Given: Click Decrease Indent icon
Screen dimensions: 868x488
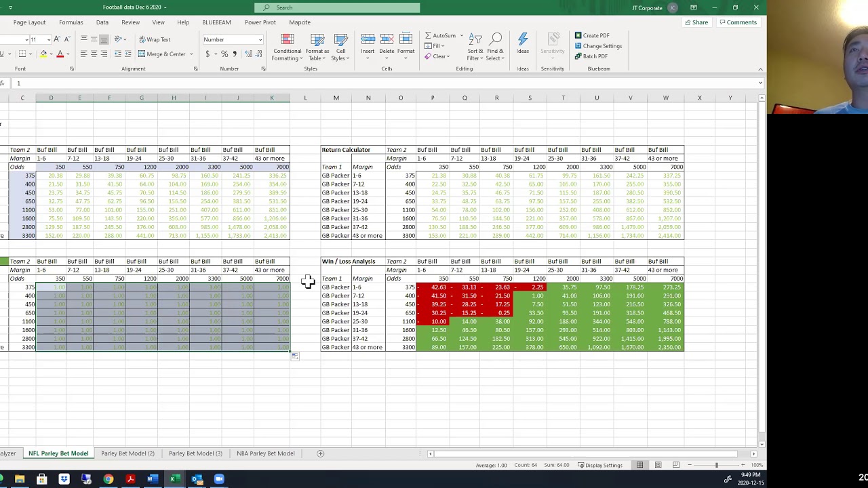Looking at the screenshot, I should click(x=117, y=54).
